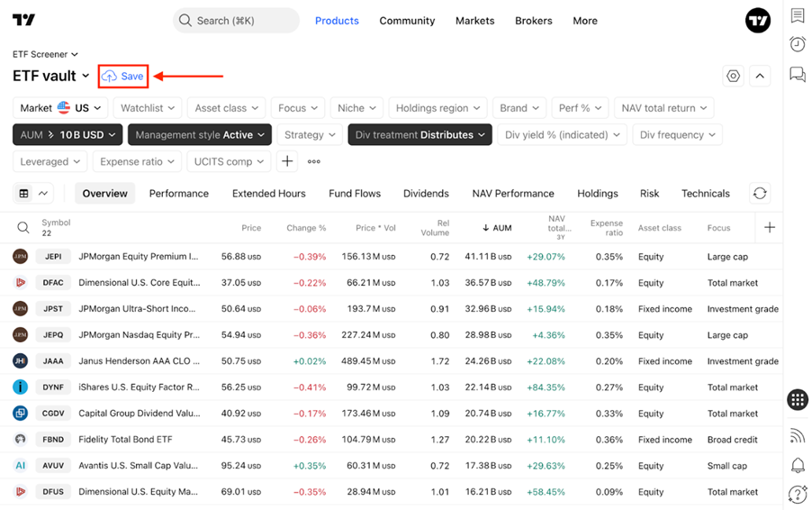Open the Products menu
The height and width of the screenshot is (510, 812).
tap(337, 21)
